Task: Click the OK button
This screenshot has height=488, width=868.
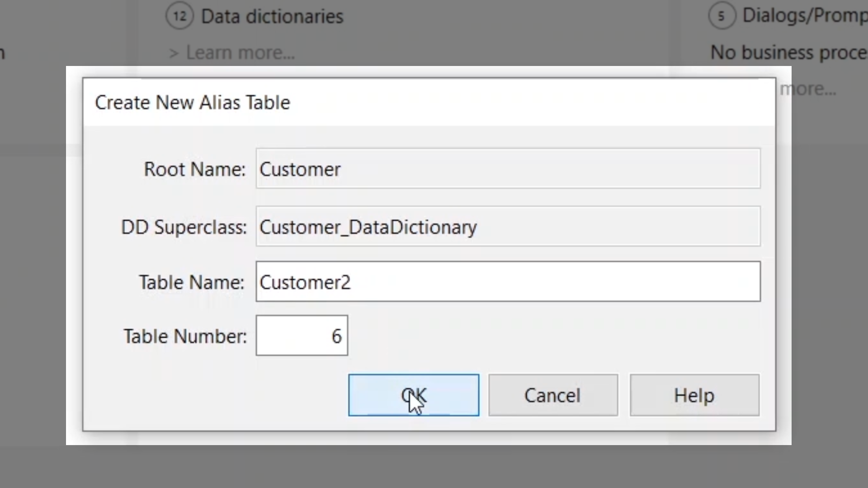Action: 413,395
